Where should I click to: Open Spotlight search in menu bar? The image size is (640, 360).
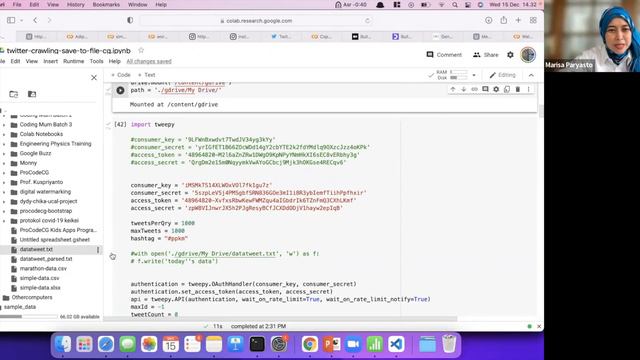(x=455, y=5)
